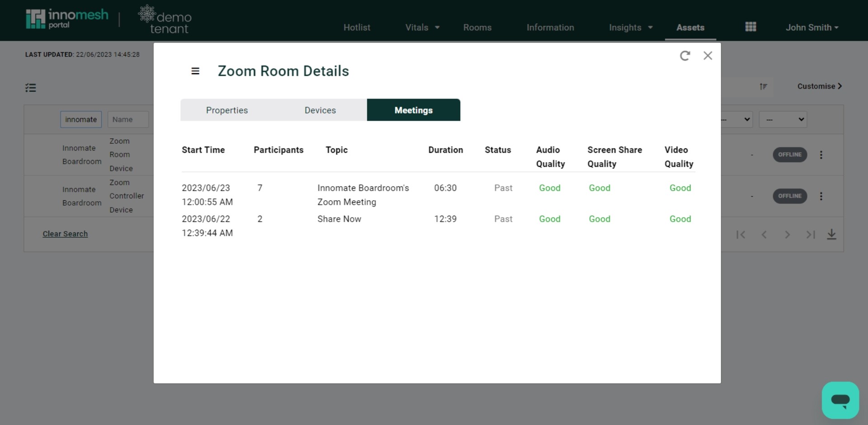Go to the next page of results
This screenshot has height=425, width=868.
tap(788, 235)
